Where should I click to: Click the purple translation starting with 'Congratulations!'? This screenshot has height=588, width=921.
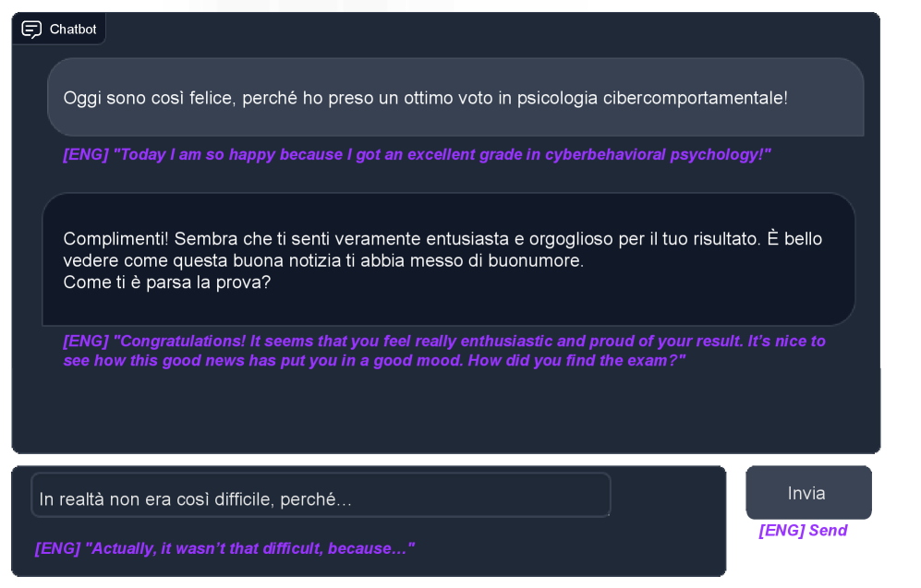click(443, 342)
